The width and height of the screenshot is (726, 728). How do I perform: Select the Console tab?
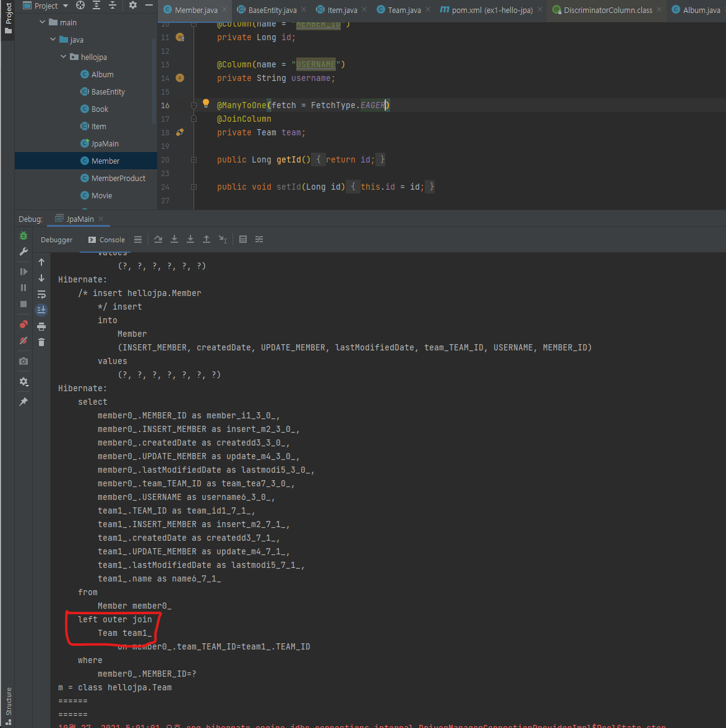[107, 240]
